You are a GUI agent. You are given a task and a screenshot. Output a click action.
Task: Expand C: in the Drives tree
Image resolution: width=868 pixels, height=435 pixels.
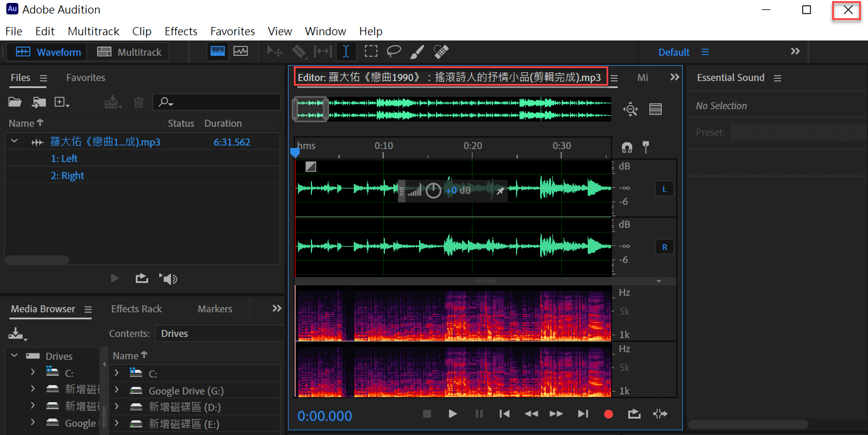tap(33, 372)
